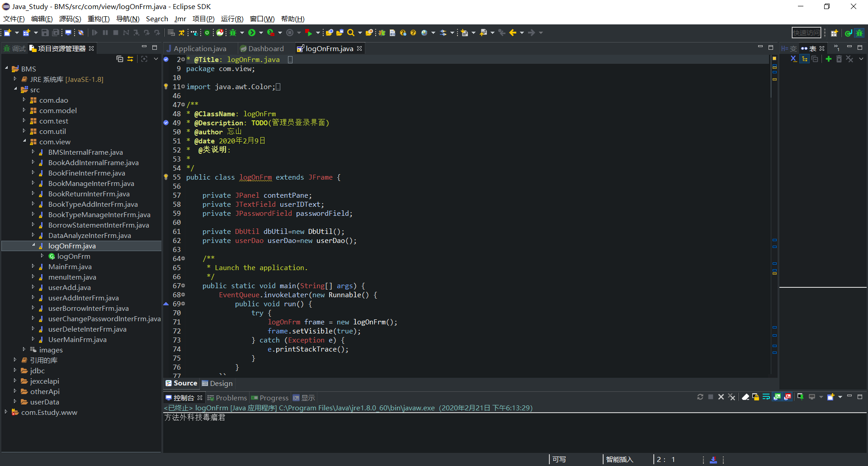This screenshot has height=466, width=868.
Task: Toggle Word Wrap in console
Action: click(766, 397)
